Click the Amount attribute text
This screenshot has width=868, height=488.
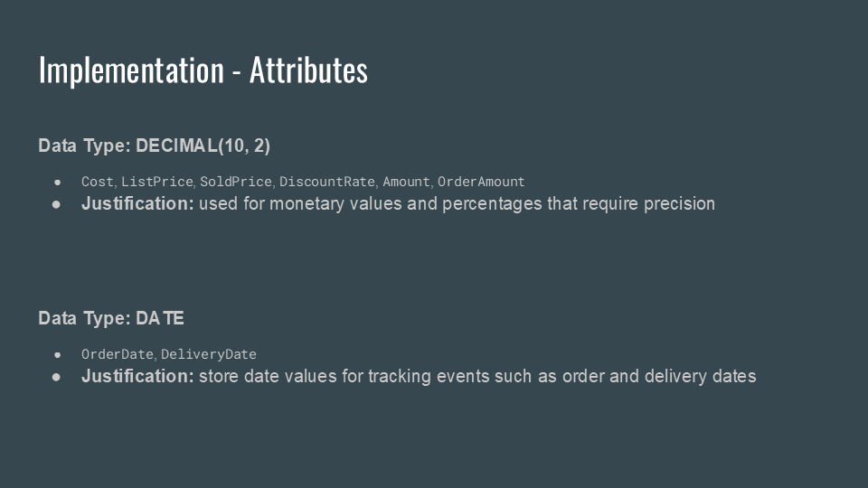tap(406, 182)
